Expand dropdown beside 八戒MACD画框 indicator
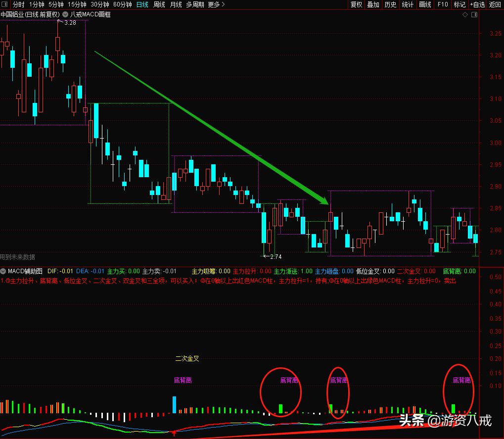The height and width of the screenshot is (439, 504). (65, 14)
